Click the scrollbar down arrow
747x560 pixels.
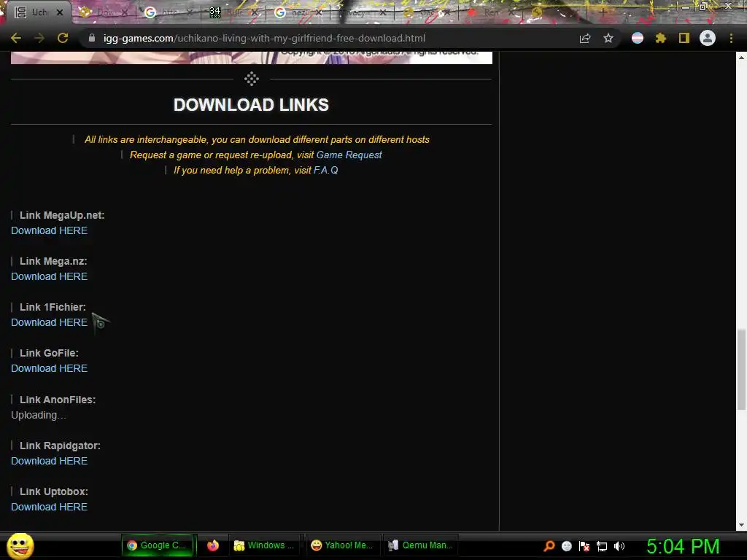click(741, 525)
